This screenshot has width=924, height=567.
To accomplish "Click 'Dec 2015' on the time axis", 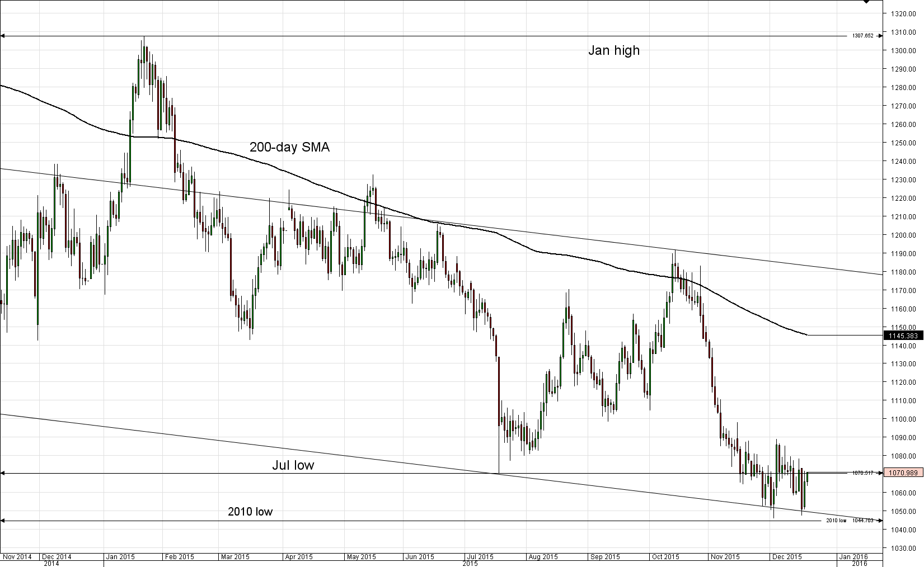I will click(x=787, y=557).
